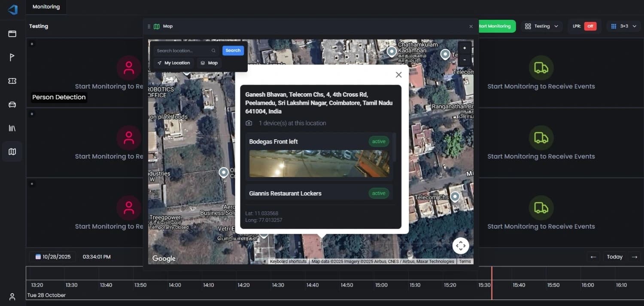Open the flag icon in left sidebar

pos(12,57)
